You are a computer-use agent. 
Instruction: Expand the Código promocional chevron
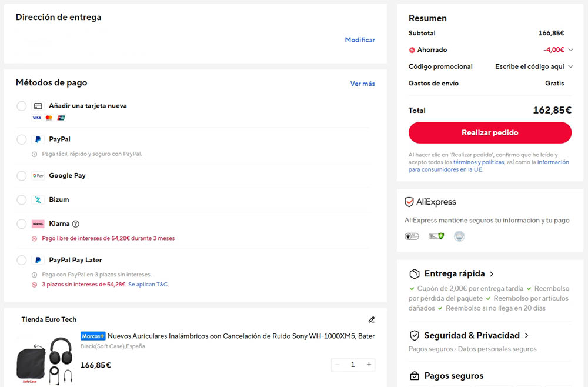click(x=571, y=66)
